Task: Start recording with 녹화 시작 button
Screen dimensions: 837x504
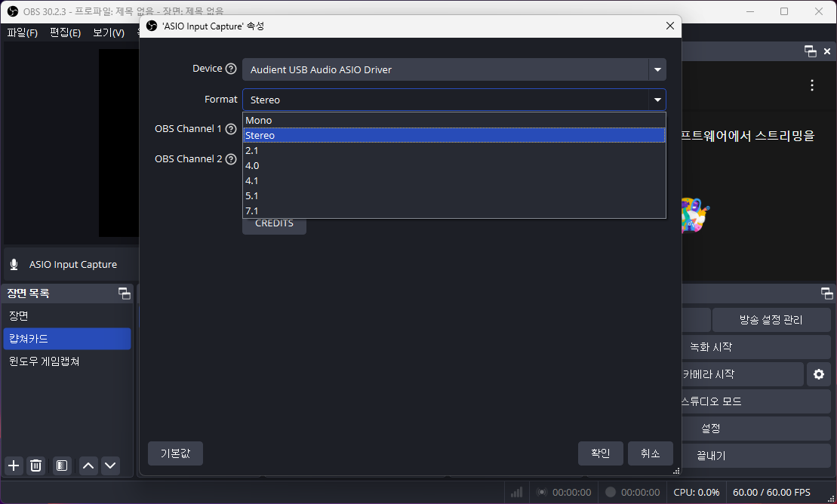Action: [755, 347]
